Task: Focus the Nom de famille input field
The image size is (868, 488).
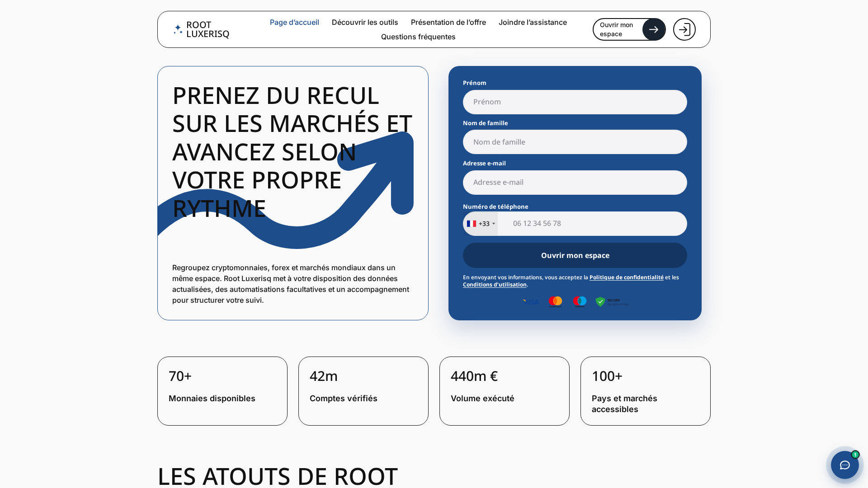Action: [x=575, y=142]
